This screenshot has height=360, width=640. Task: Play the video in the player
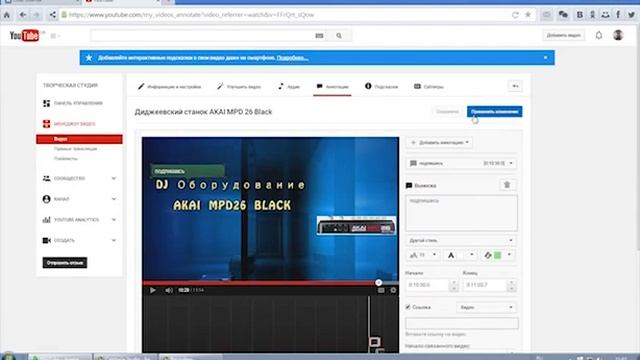153,290
